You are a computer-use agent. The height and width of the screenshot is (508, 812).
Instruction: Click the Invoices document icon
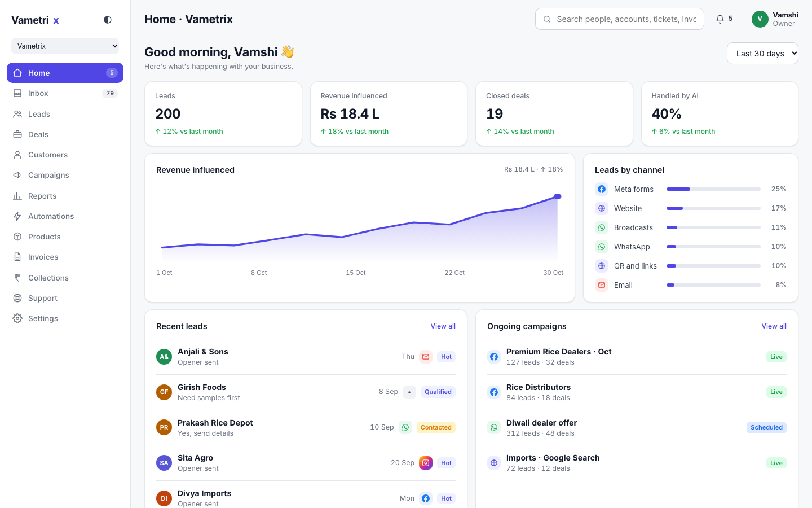click(x=17, y=257)
